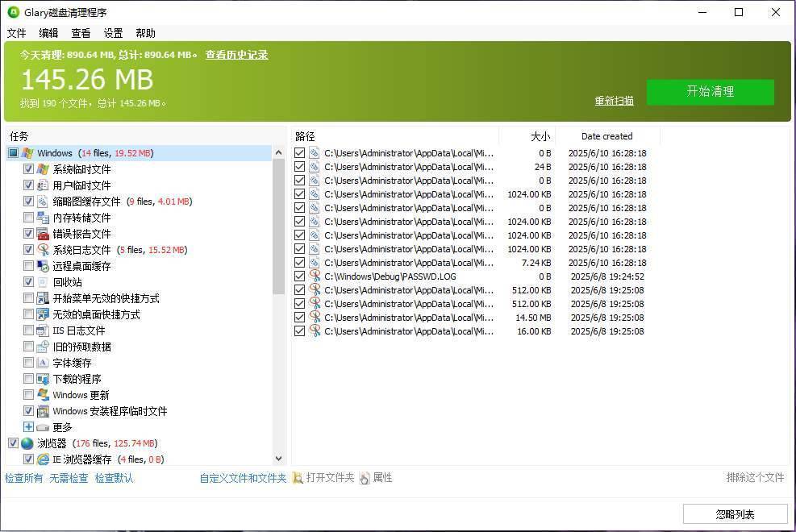Click the 忽略列表 button
Screen dimensions: 796x532
[x=735, y=514]
